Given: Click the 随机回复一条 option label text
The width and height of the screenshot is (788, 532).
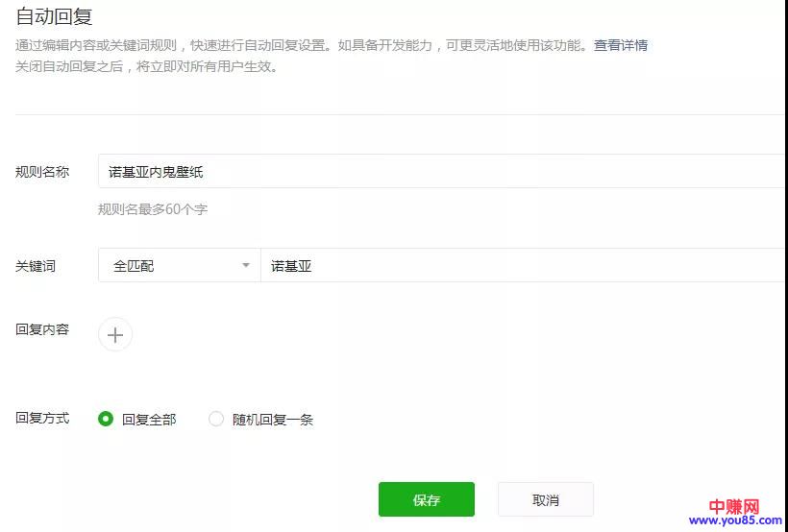Looking at the screenshot, I should tap(273, 420).
